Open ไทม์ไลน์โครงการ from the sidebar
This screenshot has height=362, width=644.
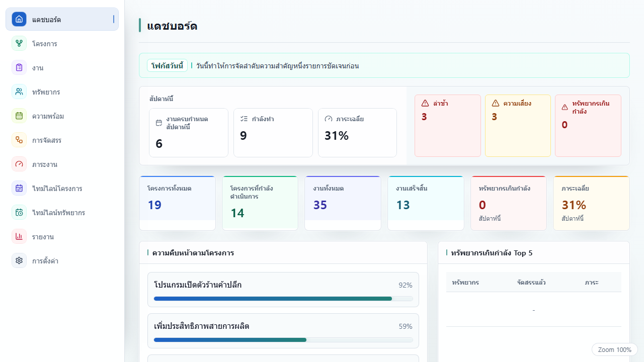pos(62,188)
